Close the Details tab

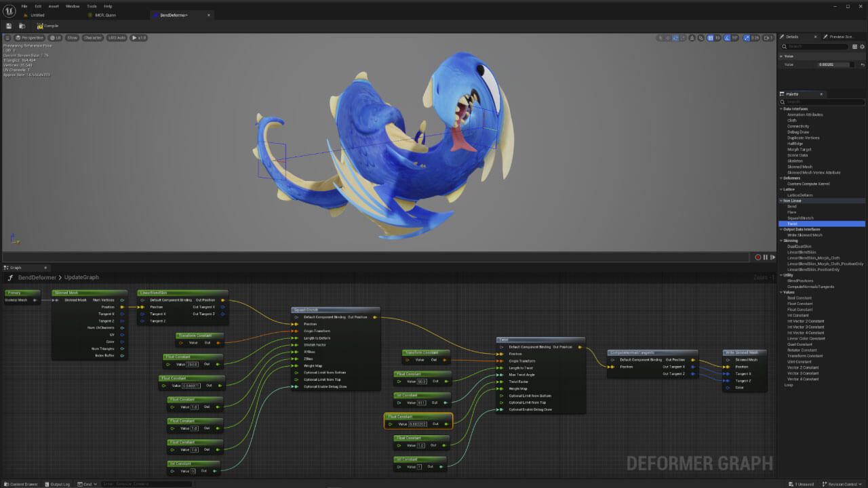816,37
